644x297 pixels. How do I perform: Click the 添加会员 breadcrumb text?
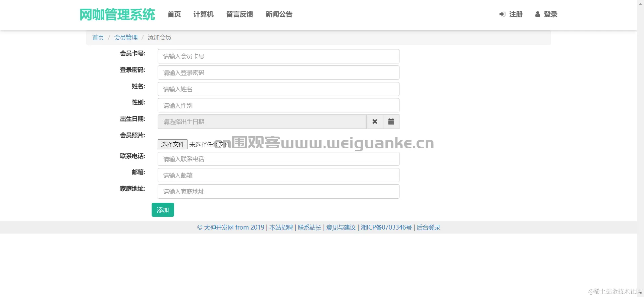(x=159, y=38)
